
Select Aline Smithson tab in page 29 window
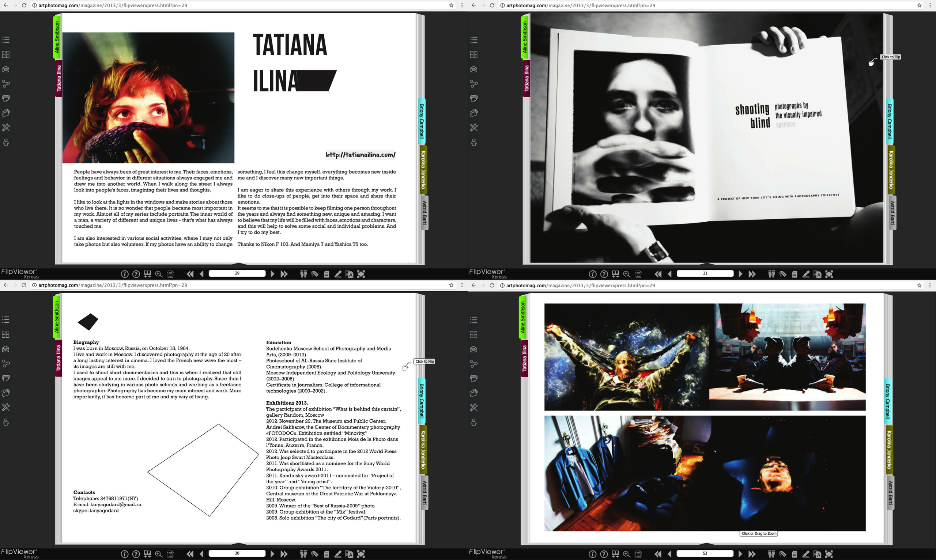pyautogui.click(x=57, y=37)
